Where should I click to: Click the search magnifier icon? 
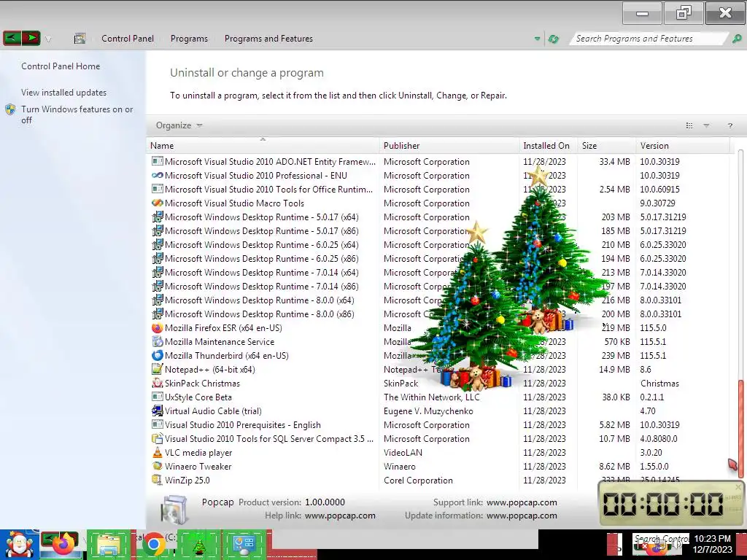coord(736,39)
